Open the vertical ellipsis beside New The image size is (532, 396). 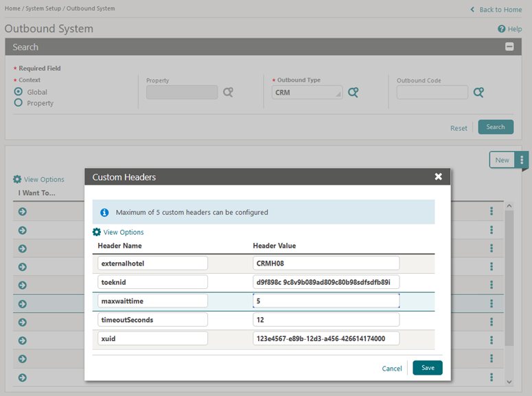522,160
